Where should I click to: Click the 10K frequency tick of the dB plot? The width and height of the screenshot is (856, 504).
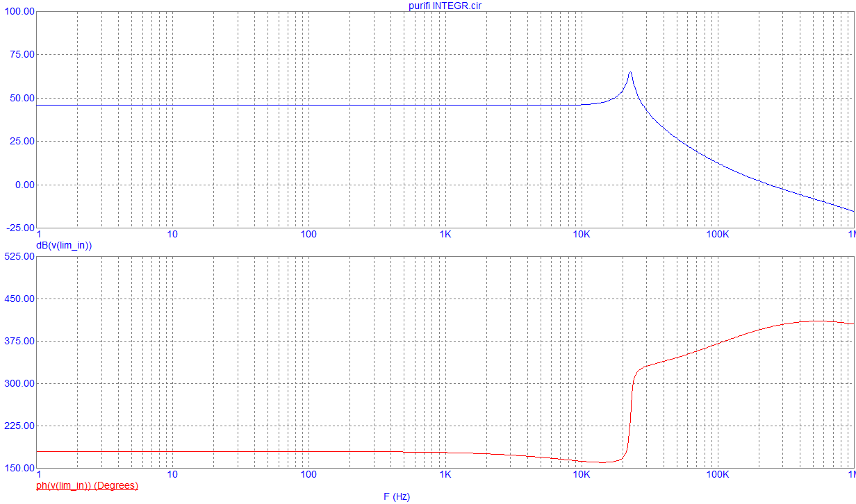coord(581,235)
